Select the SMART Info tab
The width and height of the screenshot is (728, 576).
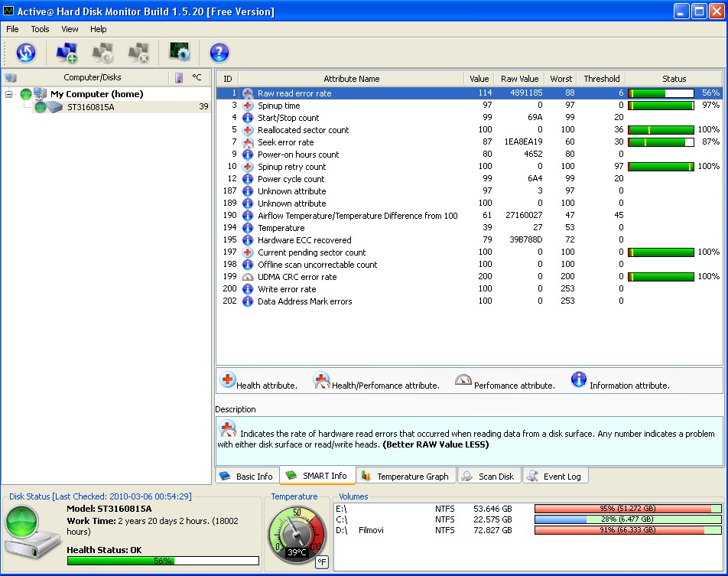(x=317, y=476)
